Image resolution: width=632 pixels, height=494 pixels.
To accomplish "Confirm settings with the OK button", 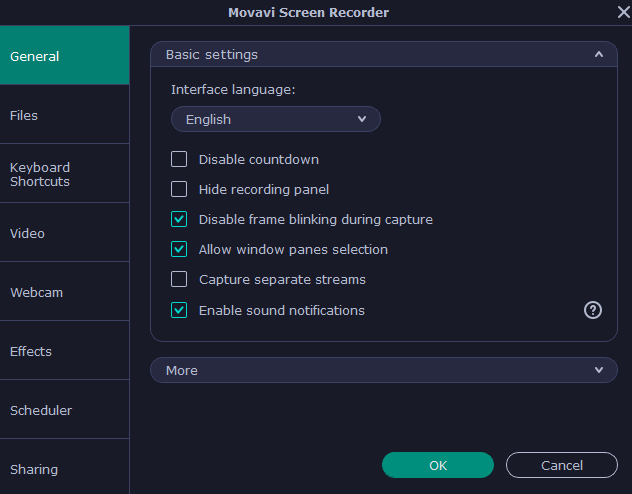I will coord(438,465).
